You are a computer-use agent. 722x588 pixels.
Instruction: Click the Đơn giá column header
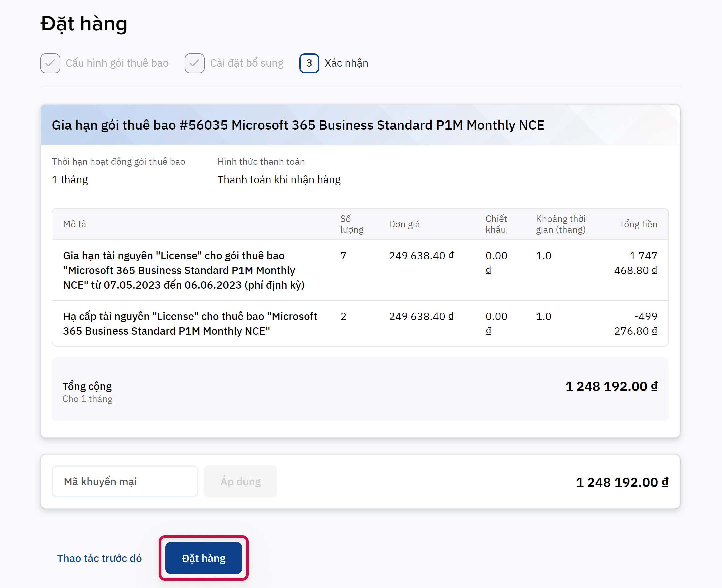(x=404, y=224)
